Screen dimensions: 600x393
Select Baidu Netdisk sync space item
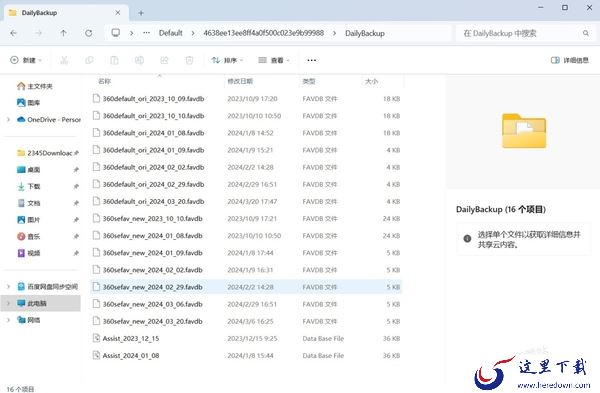(47, 287)
